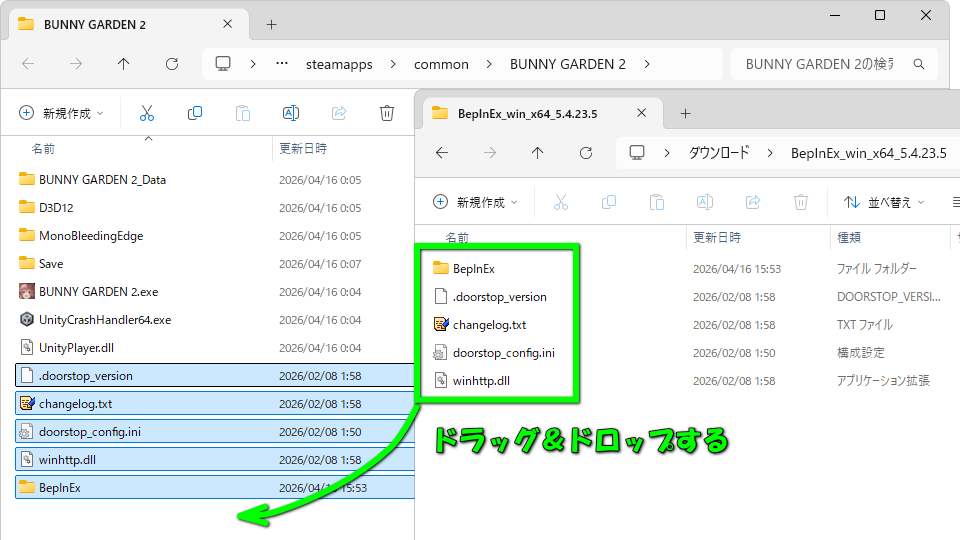The height and width of the screenshot is (540, 960).
Task: Click the ダウンロード breadcrumb in address bar
Action: [718, 153]
